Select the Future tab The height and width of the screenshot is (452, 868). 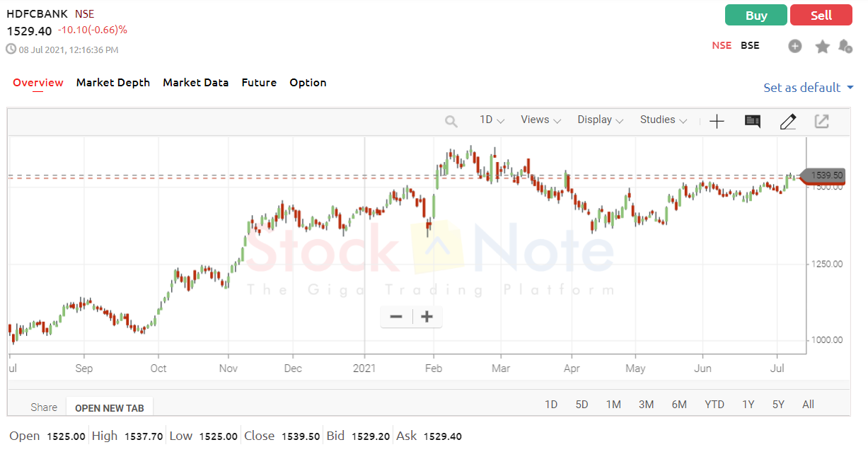(259, 83)
